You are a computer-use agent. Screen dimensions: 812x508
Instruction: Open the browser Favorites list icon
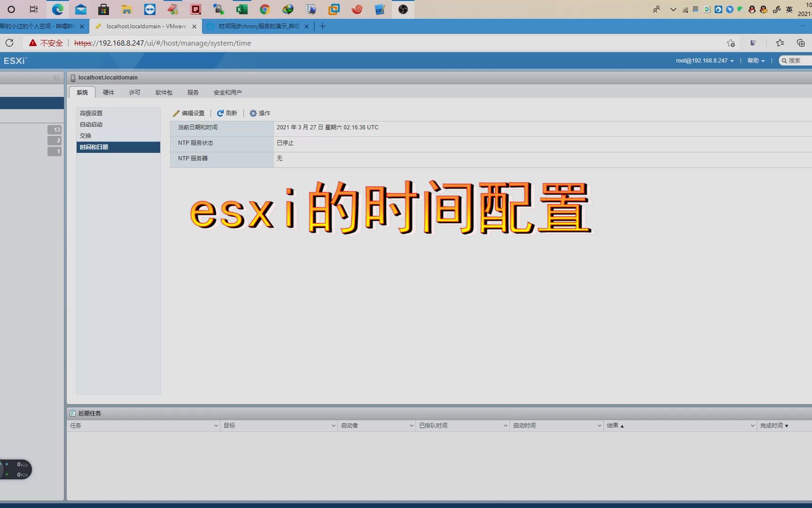coord(780,43)
